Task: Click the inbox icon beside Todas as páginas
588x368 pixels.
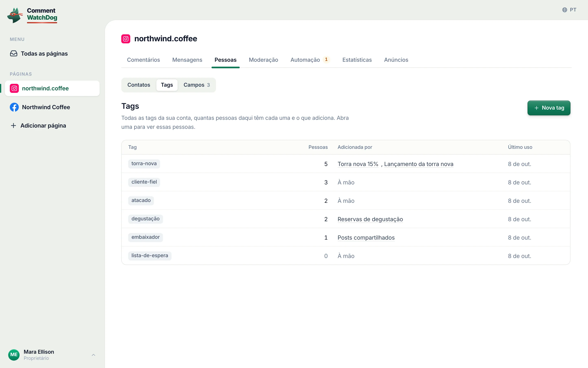Action: click(14, 53)
